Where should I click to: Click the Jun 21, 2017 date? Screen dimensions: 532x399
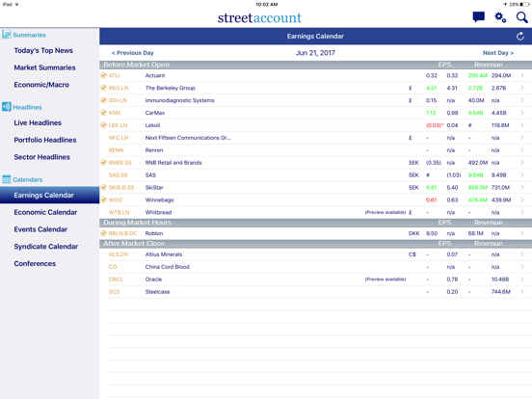coord(315,53)
